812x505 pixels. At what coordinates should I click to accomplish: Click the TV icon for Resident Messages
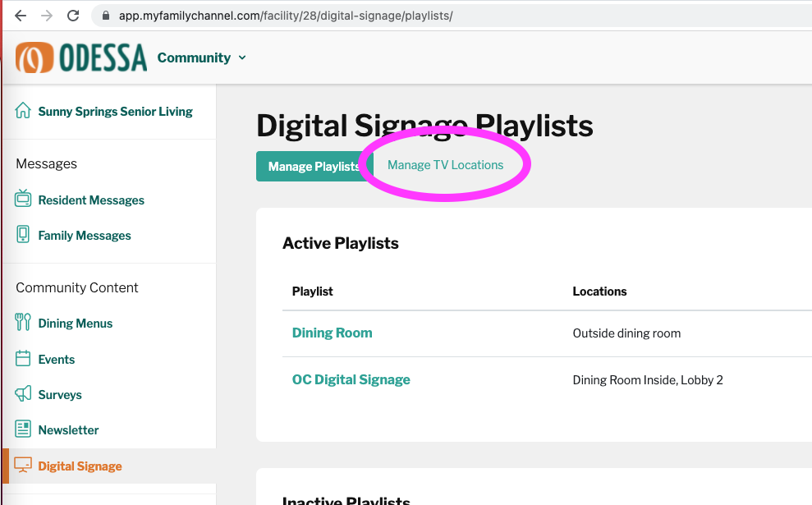[23, 199]
